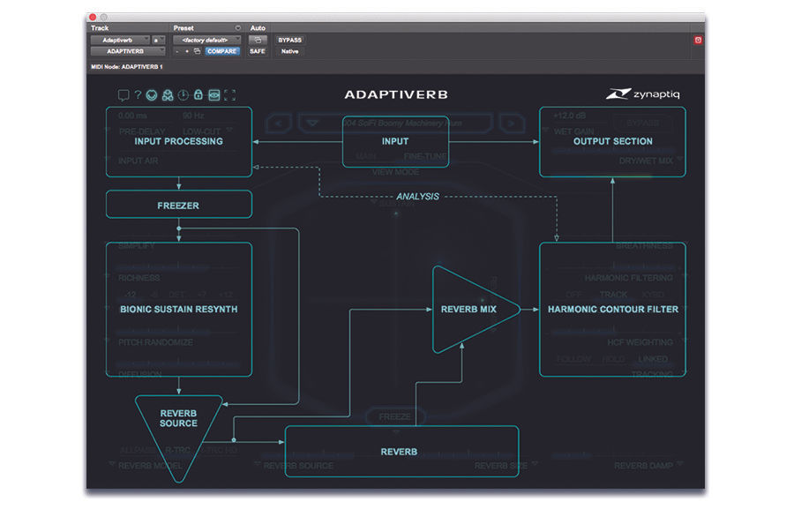Toggle the BYPASS control
This screenshot has width=794, height=532.
[290, 40]
